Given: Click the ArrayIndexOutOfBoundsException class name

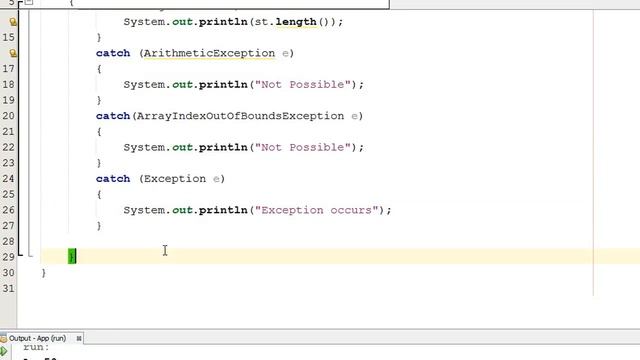Looking at the screenshot, I should [240, 116].
